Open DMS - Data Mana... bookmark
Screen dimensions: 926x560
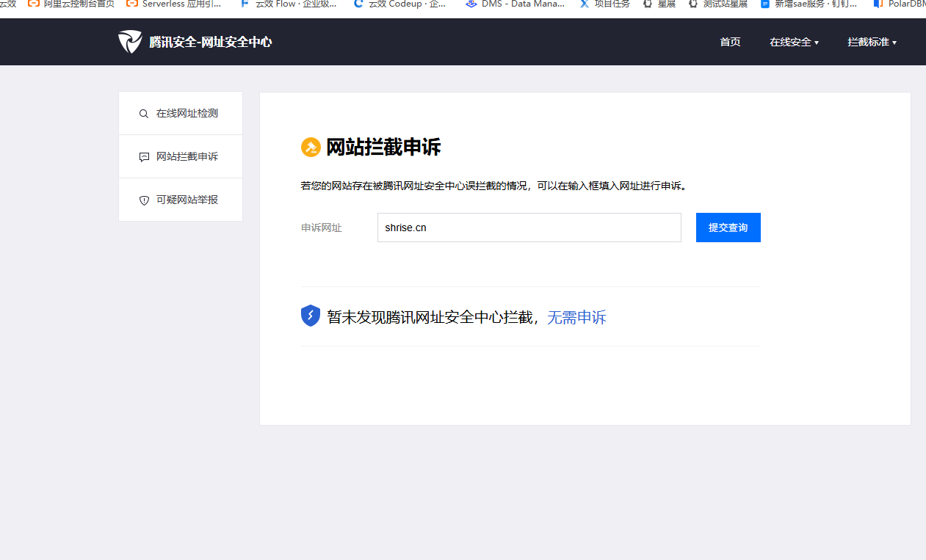[x=516, y=4]
